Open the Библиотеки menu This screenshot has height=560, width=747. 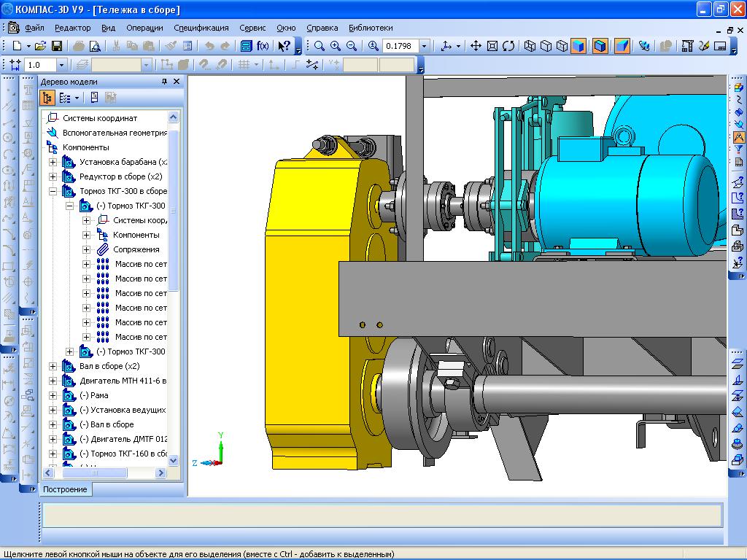pos(371,28)
